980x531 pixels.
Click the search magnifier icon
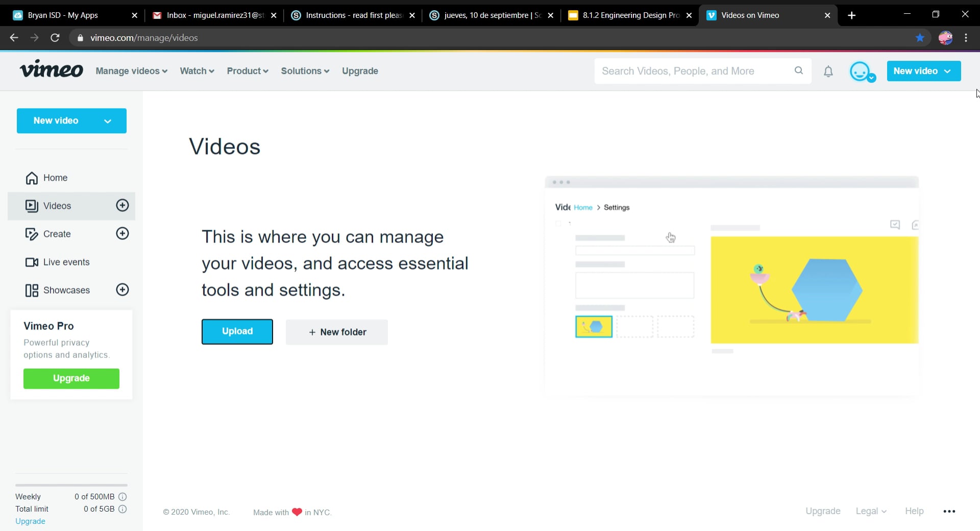tap(799, 71)
